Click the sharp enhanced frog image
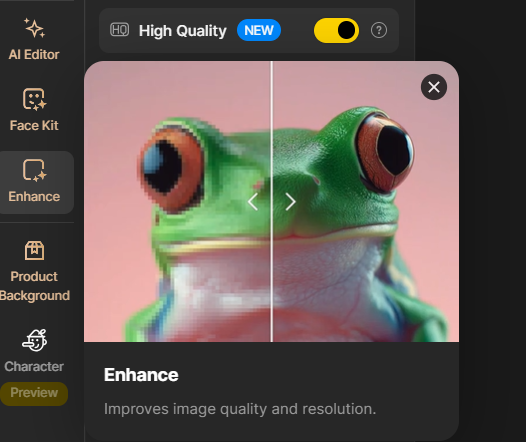The image size is (526, 442). click(366, 202)
